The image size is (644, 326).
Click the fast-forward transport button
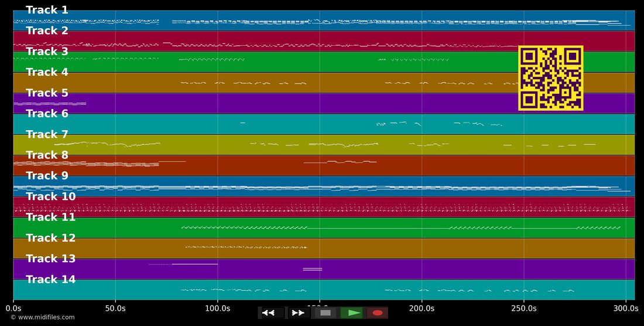[298, 313]
